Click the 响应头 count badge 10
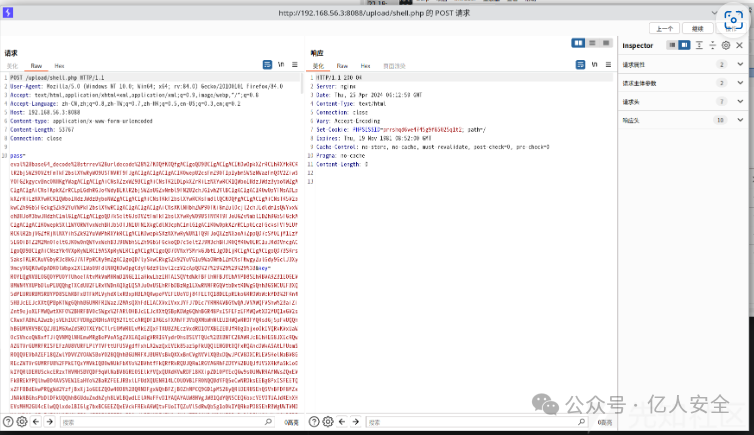The width and height of the screenshot is (754, 435). [720, 120]
